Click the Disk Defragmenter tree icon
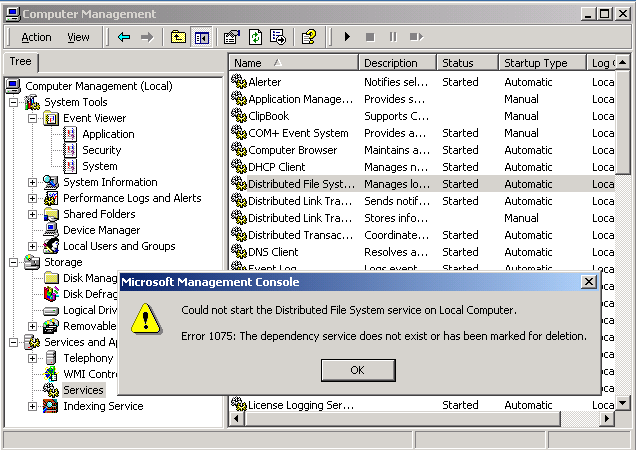This screenshot has width=636, height=450. click(51, 294)
